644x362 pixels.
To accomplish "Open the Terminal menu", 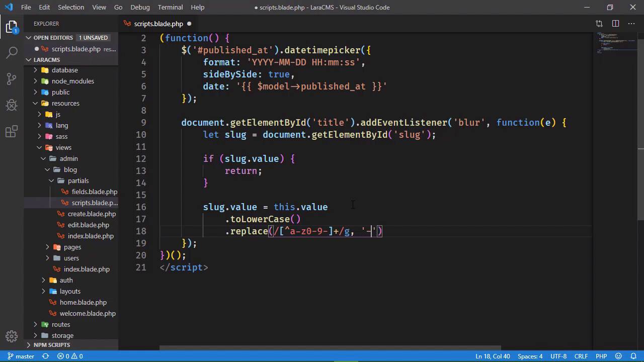I will [170, 7].
